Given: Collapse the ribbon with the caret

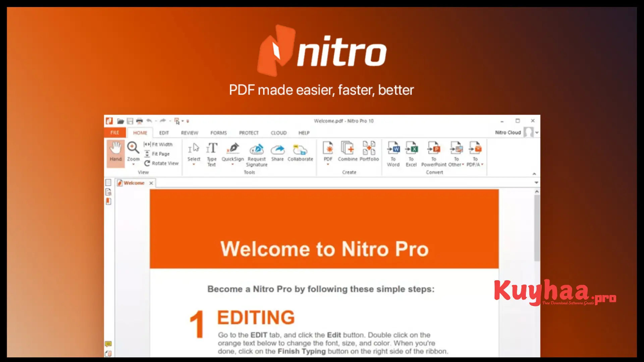Looking at the screenshot, I should (534, 174).
